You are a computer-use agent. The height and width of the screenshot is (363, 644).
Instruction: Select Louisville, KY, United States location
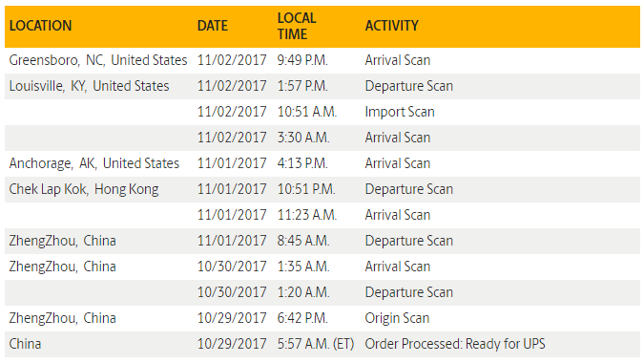(x=89, y=86)
